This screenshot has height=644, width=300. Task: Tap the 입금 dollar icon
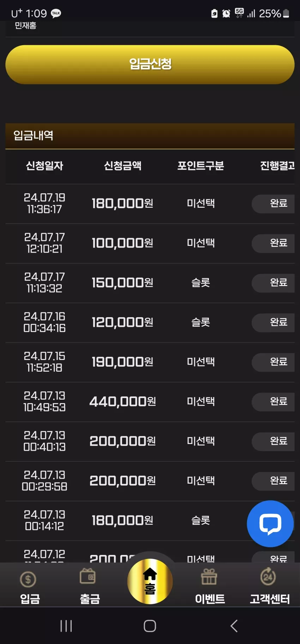coord(28,580)
